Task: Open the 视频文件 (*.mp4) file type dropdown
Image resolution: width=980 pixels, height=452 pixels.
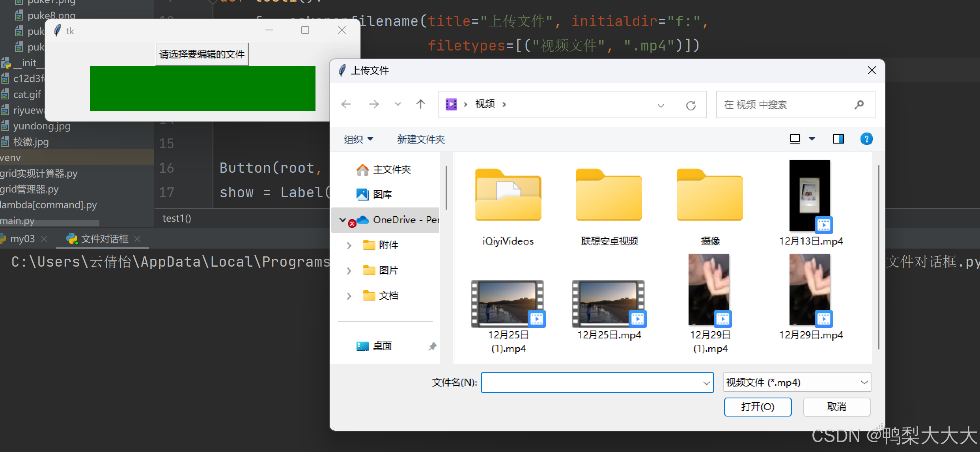Action: coord(797,382)
